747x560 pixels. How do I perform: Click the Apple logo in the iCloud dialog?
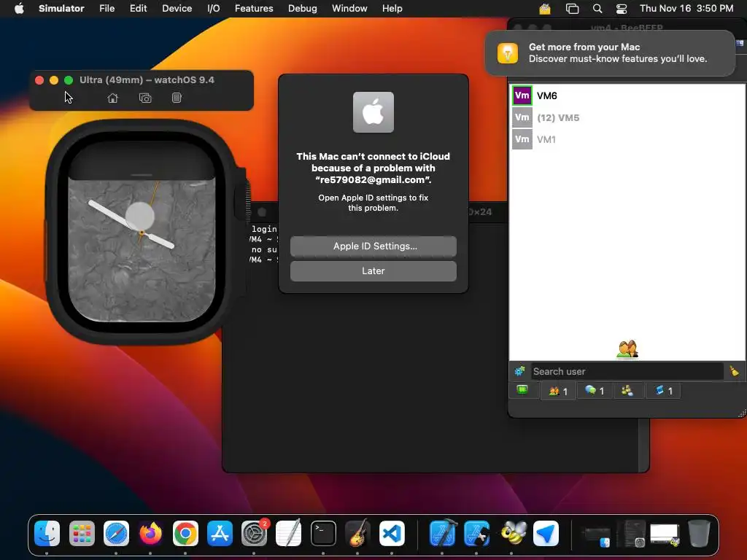coord(373,112)
